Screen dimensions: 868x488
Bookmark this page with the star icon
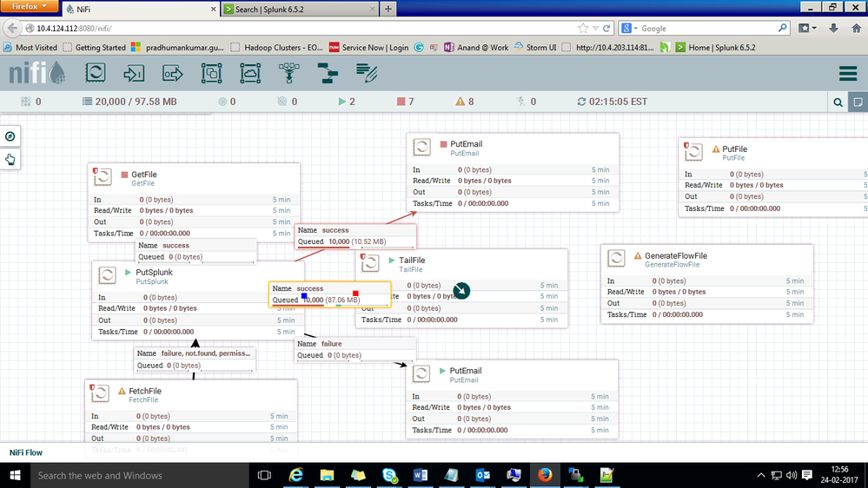[583, 28]
